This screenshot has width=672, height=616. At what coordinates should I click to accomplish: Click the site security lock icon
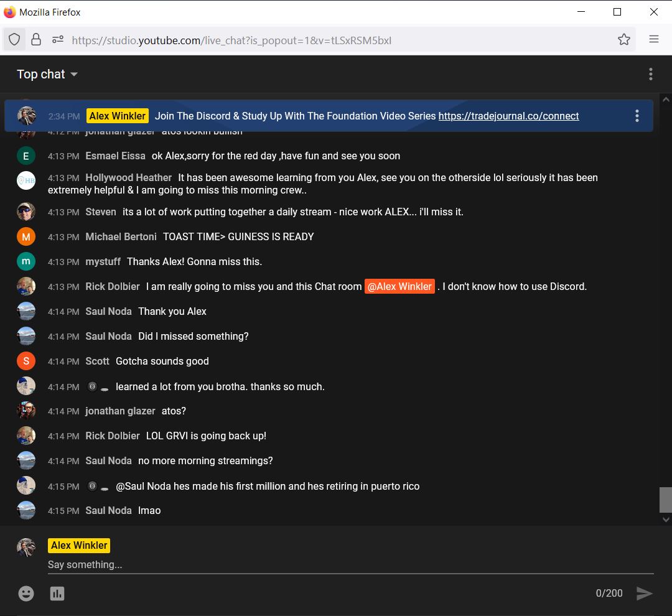point(35,39)
